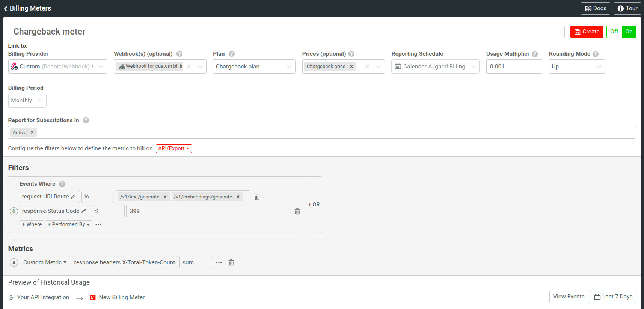The width and height of the screenshot is (644, 309).
Task: Switch the meter toggle to Off
Action: coord(614,32)
